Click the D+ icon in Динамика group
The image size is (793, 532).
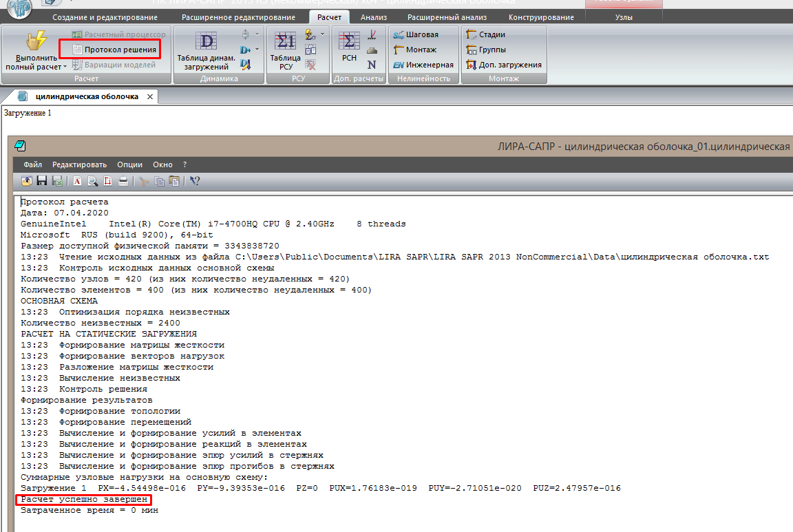coord(245,50)
